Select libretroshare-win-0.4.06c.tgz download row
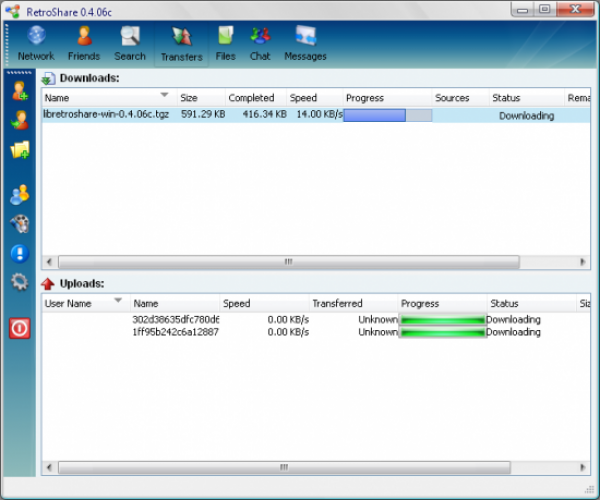Viewport: 600px width, 500px height. point(316,115)
